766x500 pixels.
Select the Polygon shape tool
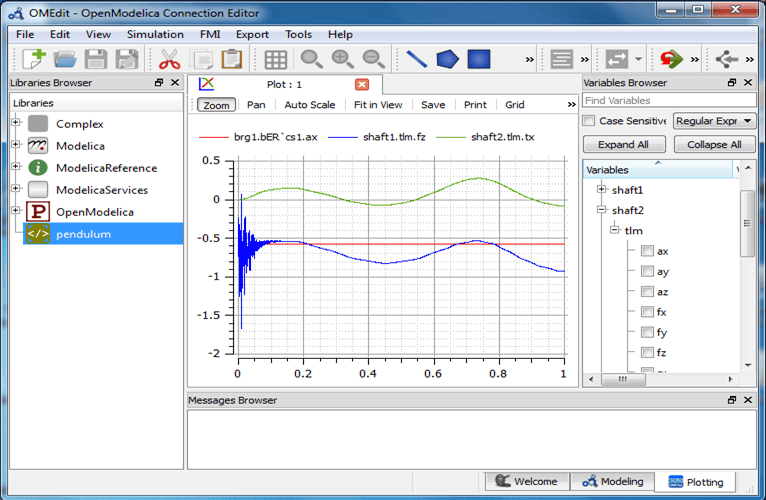click(x=447, y=59)
